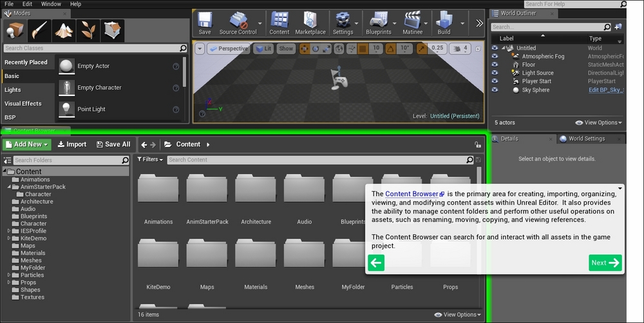Click the Search Classes field
This screenshot has height=323, width=644.
[95, 48]
